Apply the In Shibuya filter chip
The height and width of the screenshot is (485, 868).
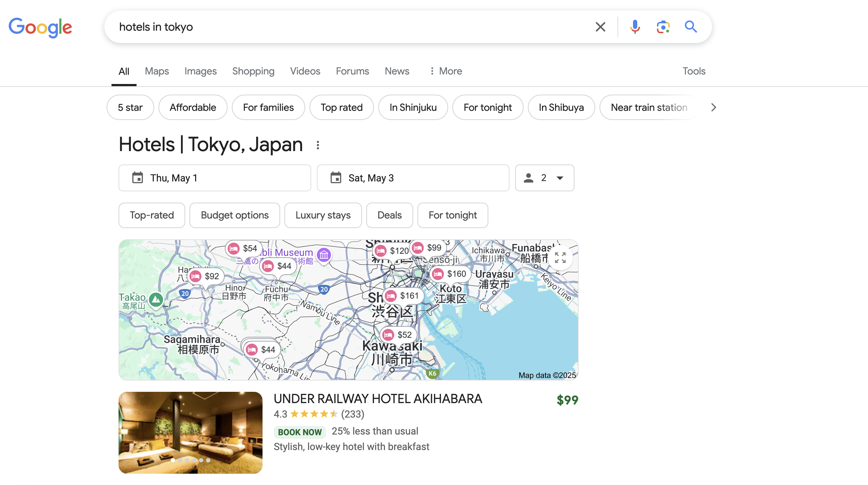click(561, 107)
